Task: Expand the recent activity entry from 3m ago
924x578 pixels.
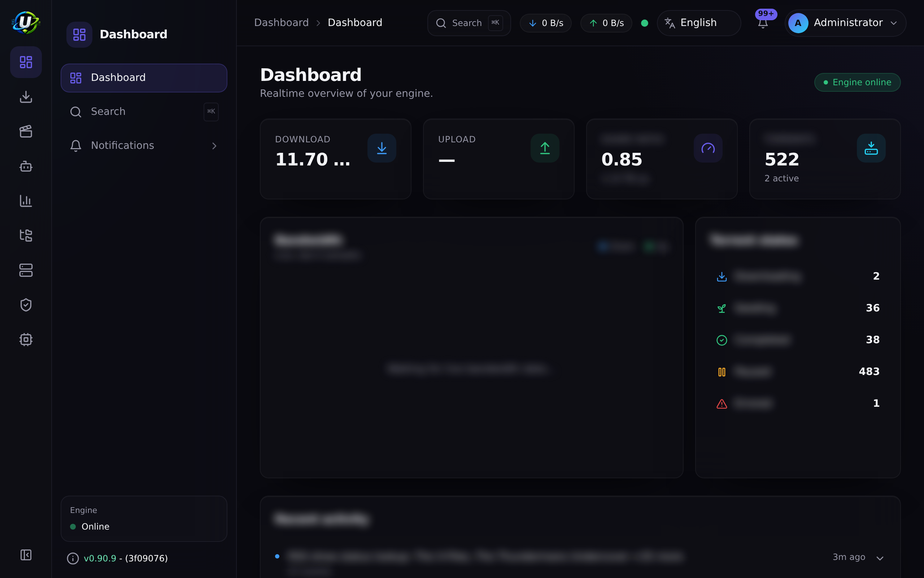Action: pyautogui.click(x=880, y=558)
